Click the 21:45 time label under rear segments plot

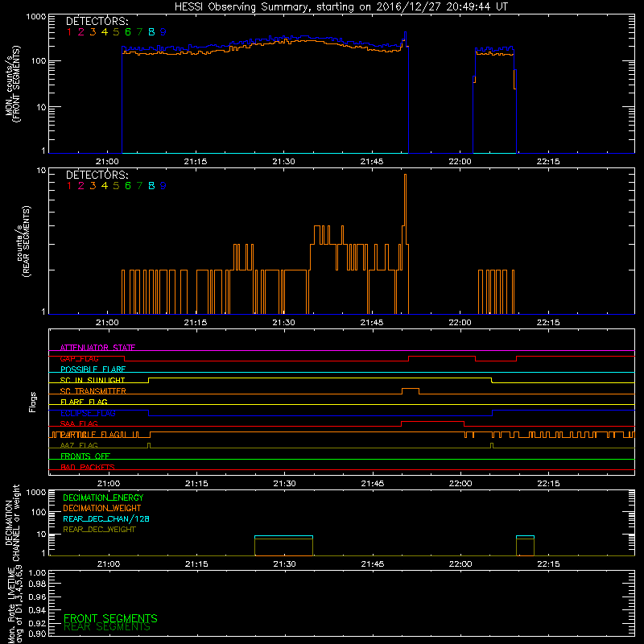tap(372, 323)
